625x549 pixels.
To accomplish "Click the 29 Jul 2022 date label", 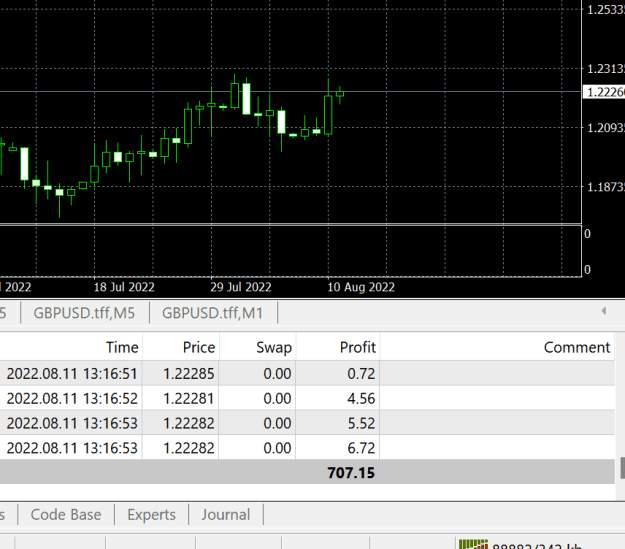I will pyautogui.click(x=241, y=287).
